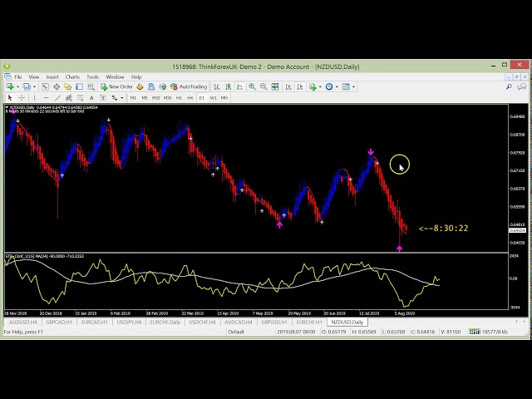The image size is (532, 399).
Task: Select the crosshair cursor tool
Action: point(22,98)
